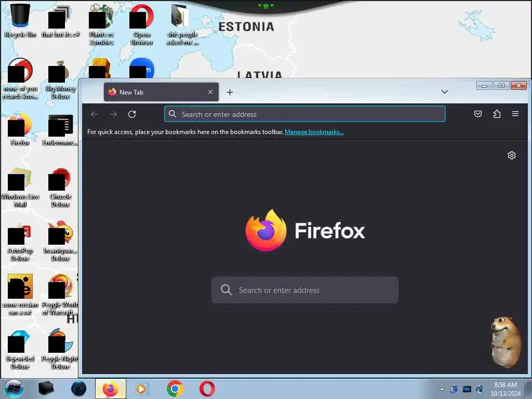Open Google Chrome from the taskbar
Screen dimensions: 532x399
click(175, 389)
